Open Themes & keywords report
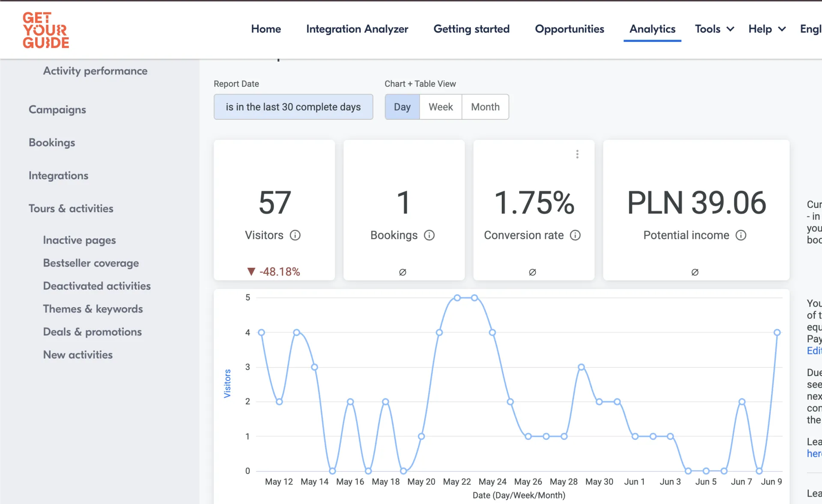Viewport: 822px width, 504px height. point(93,309)
